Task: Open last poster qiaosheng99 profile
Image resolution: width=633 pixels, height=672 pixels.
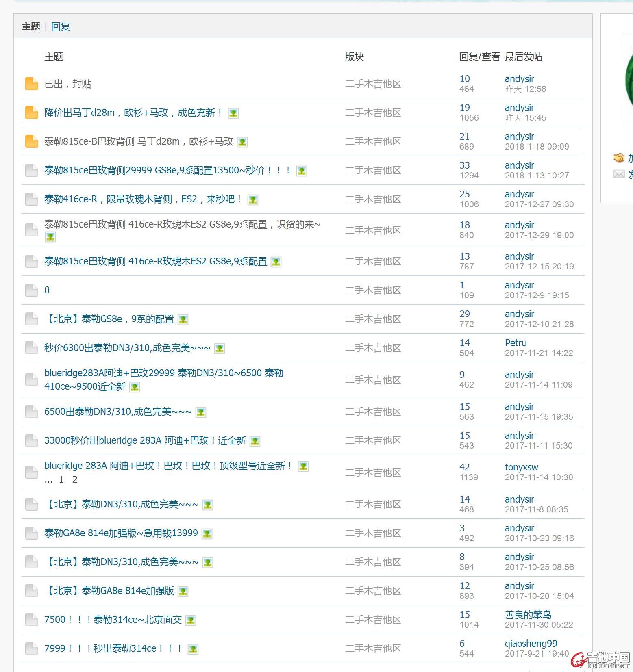Action: point(531,644)
